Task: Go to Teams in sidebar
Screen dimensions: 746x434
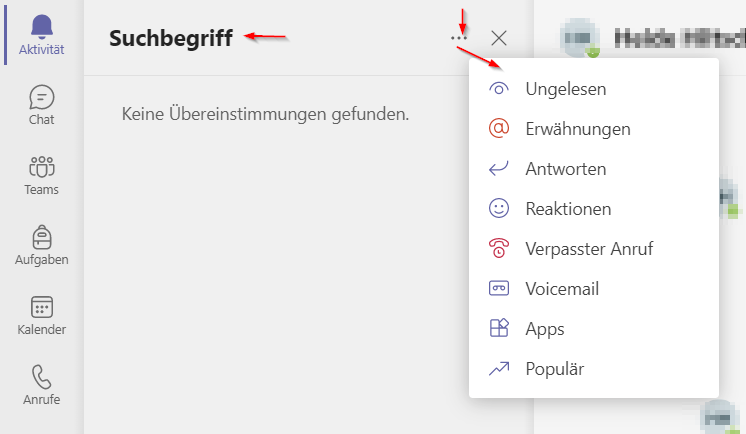Action: click(x=41, y=167)
